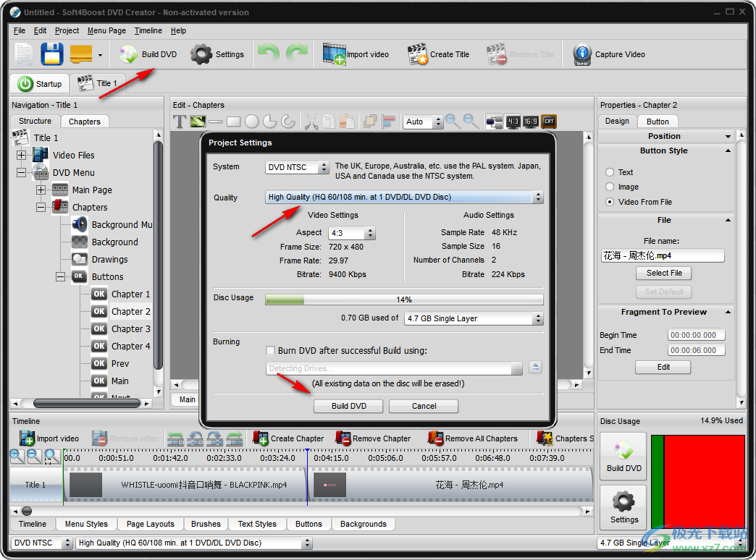The height and width of the screenshot is (560, 756).
Task: Click the New project page icon
Action: (23, 54)
